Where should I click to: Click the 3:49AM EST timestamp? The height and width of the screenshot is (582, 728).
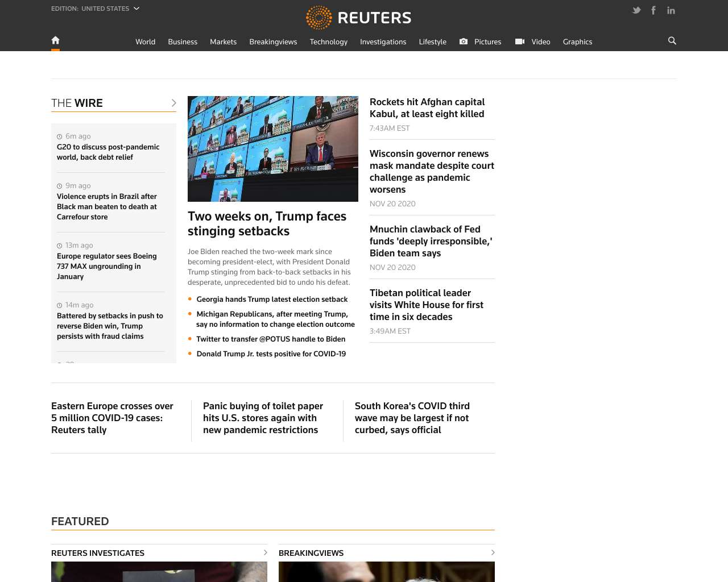click(x=390, y=331)
